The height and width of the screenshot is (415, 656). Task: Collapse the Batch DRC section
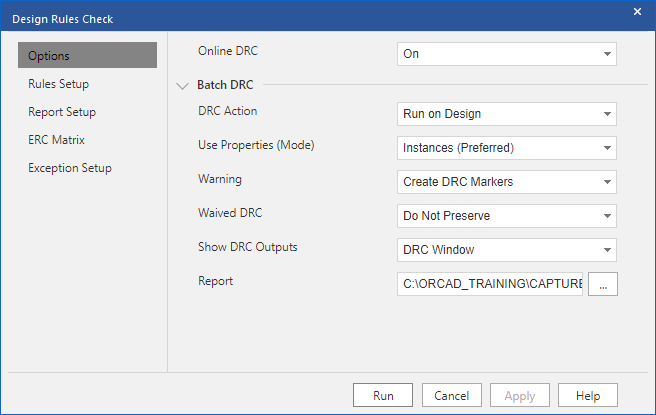(x=182, y=86)
